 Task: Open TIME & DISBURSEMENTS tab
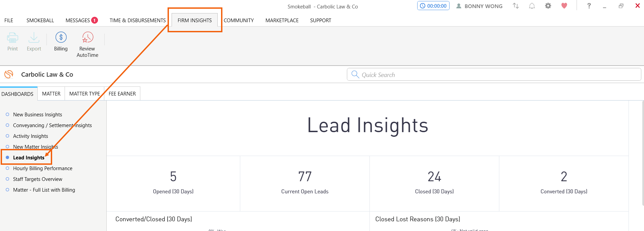(x=138, y=21)
